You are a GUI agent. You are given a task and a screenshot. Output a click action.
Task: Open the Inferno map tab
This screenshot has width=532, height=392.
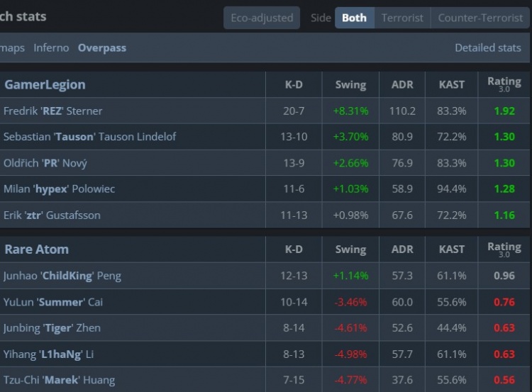click(51, 48)
